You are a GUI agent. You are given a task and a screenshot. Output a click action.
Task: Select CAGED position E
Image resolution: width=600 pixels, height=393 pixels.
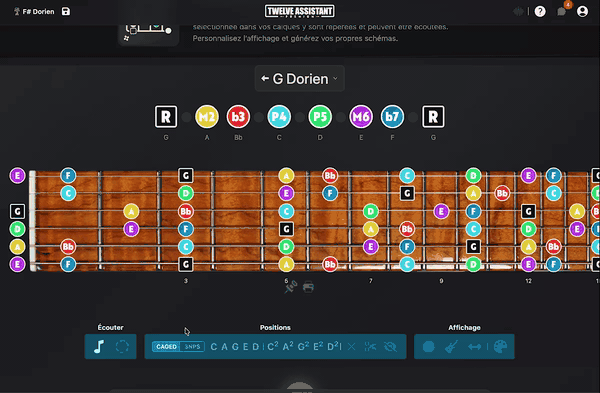click(245, 347)
